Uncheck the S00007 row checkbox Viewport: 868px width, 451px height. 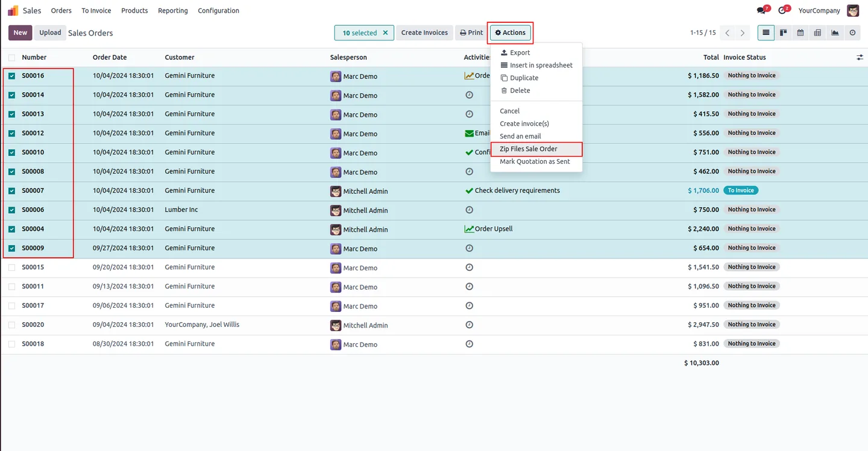click(x=12, y=191)
